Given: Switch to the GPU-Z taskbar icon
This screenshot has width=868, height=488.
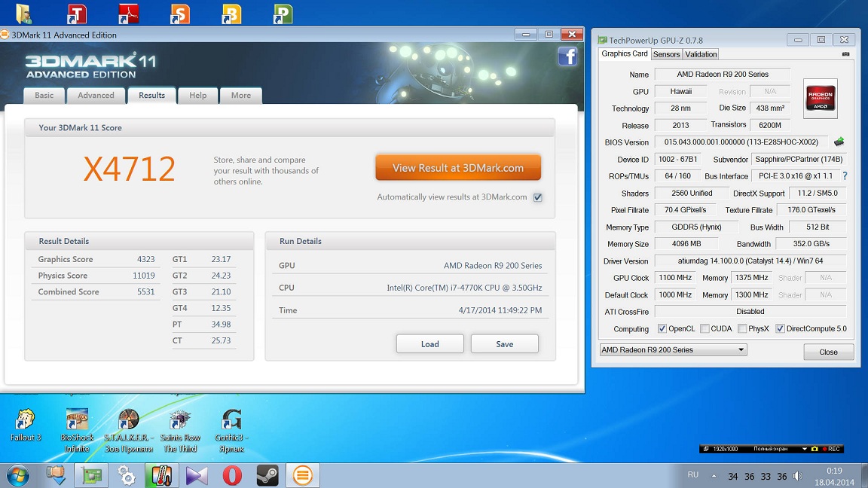Looking at the screenshot, I should (91, 475).
